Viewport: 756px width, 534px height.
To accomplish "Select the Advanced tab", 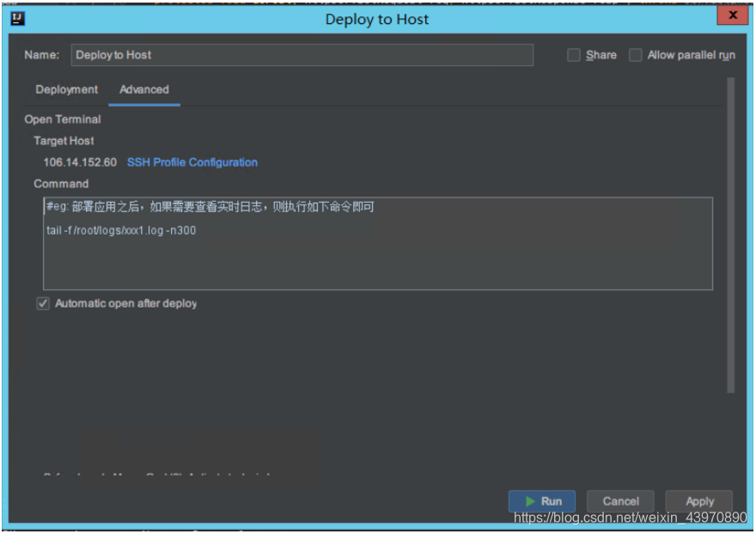I will [x=144, y=89].
